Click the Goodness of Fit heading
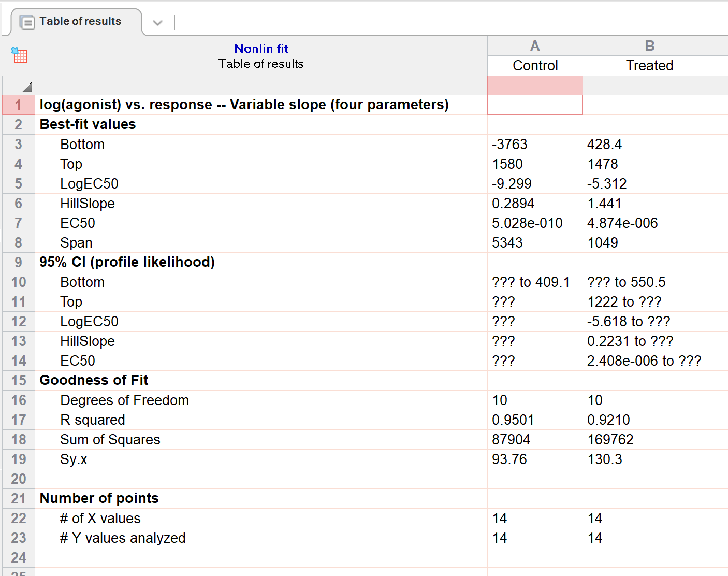The height and width of the screenshot is (576, 728). coord(94,381)
